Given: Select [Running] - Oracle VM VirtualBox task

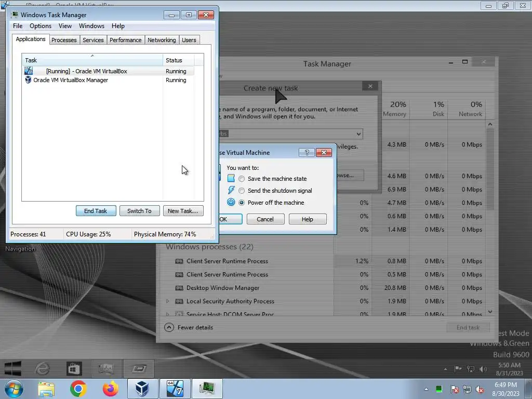Looking at the screenshot, I should coord(109,71).
